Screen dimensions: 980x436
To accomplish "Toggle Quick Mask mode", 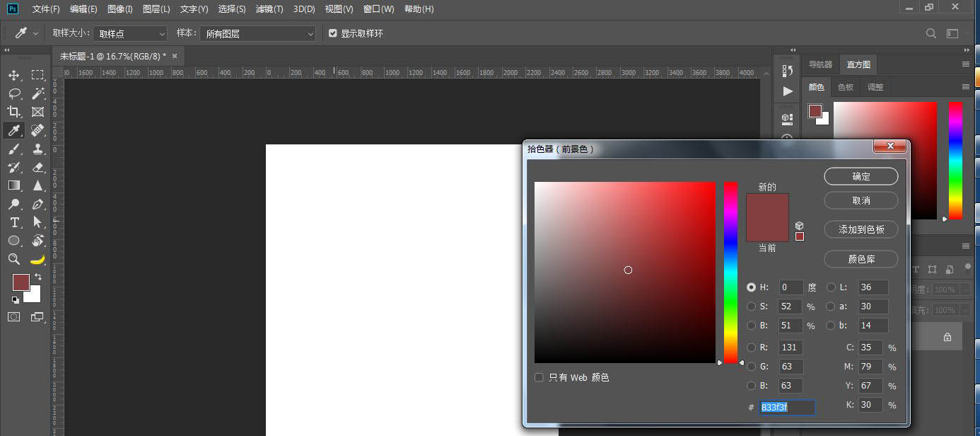I will tap(14, 317).
